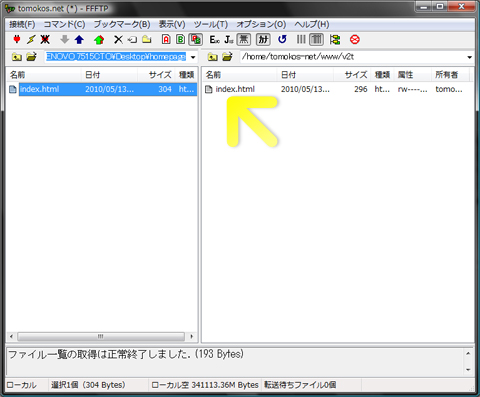Sort local files by 種類 column
Image resolution: width=480 pixels, height=397 pixels.
pos(186,75)
